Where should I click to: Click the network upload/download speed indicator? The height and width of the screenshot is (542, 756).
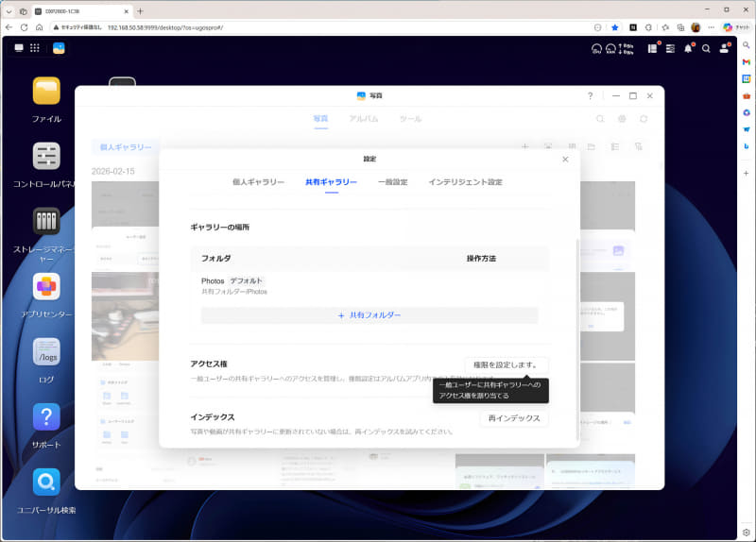pos(626,49)
